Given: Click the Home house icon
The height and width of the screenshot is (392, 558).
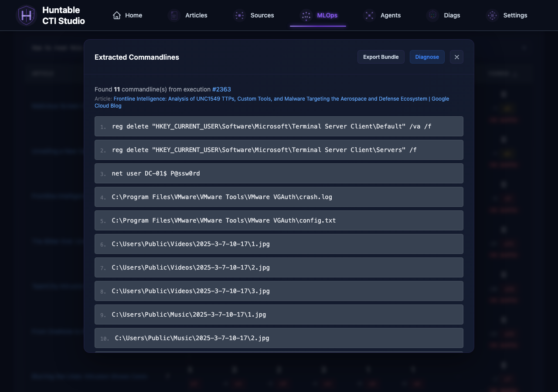Looking at the screenshot, I should coord(117,15).
